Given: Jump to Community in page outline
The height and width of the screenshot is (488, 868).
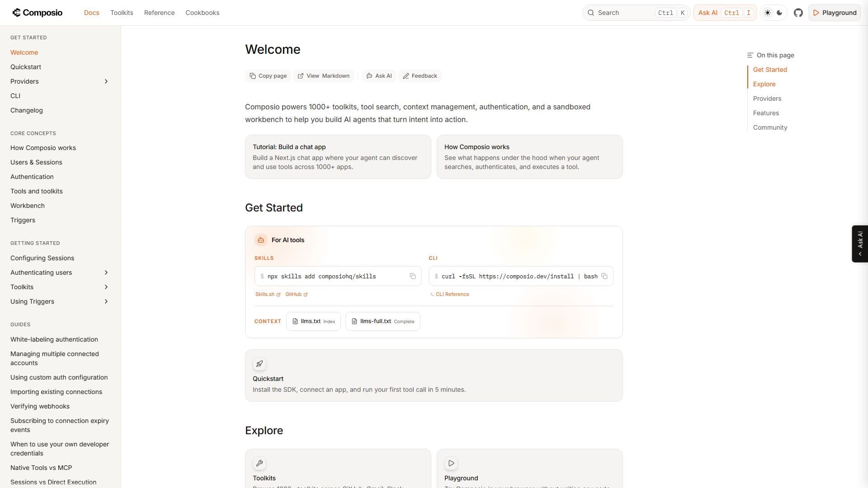Looking at the screenshot, I should 770,127.
